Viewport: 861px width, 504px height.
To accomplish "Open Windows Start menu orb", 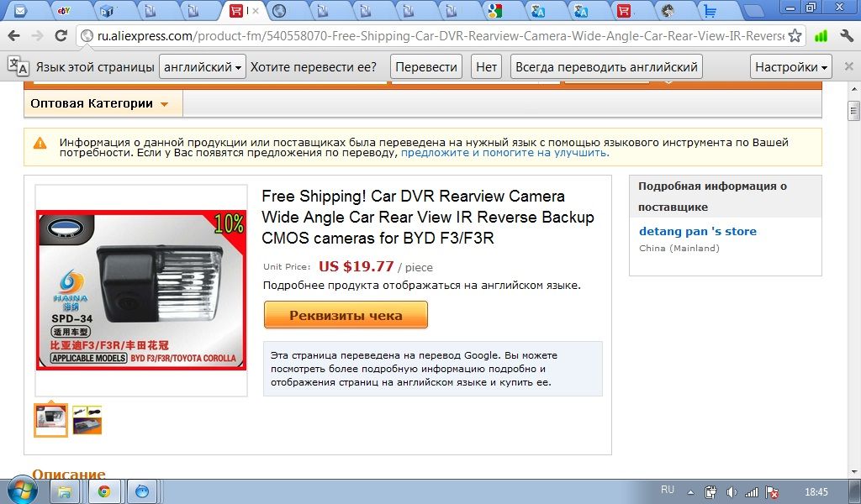I will coord(23,490).
